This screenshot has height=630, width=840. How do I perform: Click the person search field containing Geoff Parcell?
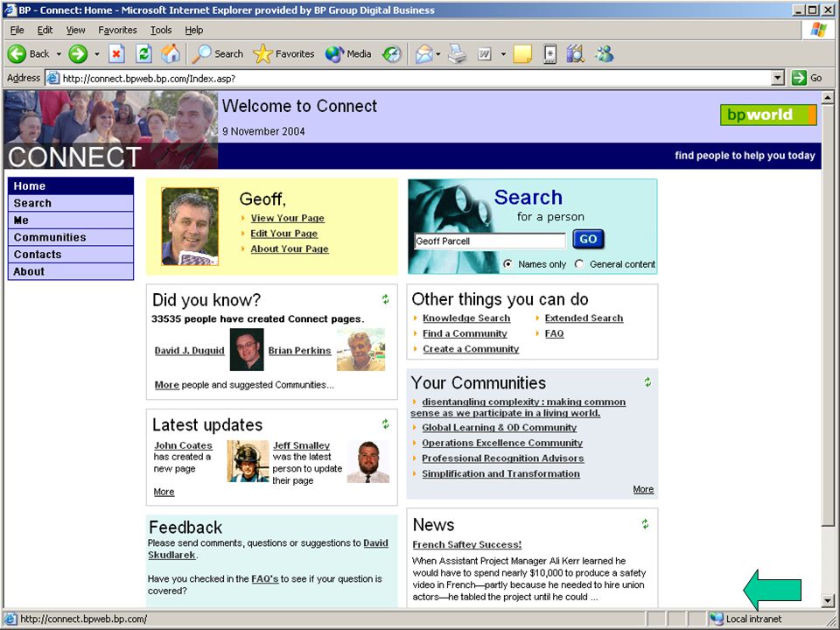point(490,241)
